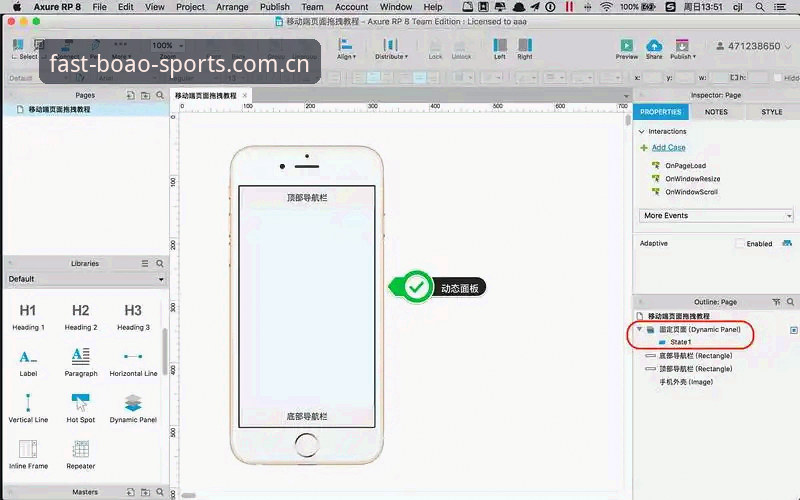Viewport: 800px width, 500px height.
Task: Select 顶部导航栏 (Rectangle) in the Outline
Action: pyautogui.click(x=695, y=368)
